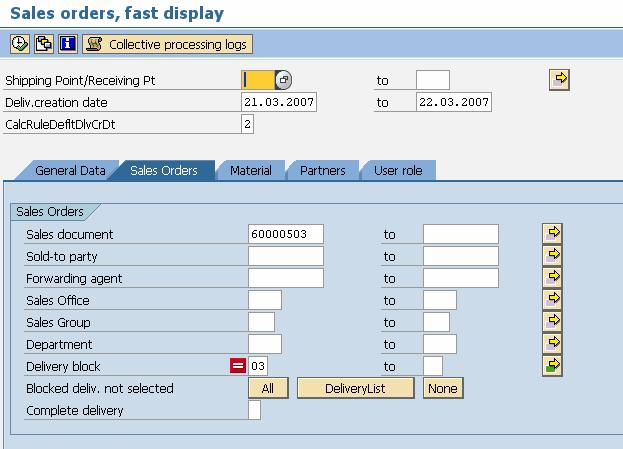Select the User role tab
The width and height of the screenshot is (623, 449).
point(397,170)
